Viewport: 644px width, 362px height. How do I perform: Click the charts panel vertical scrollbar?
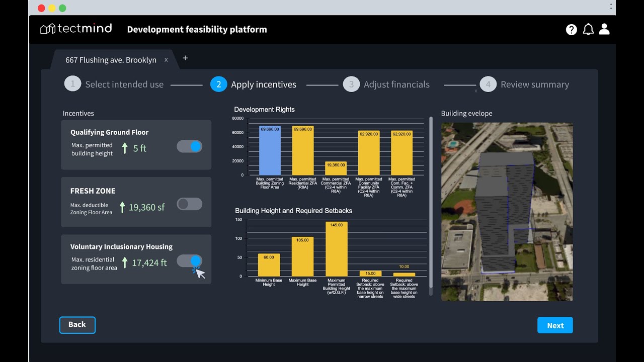click(431, 206)
